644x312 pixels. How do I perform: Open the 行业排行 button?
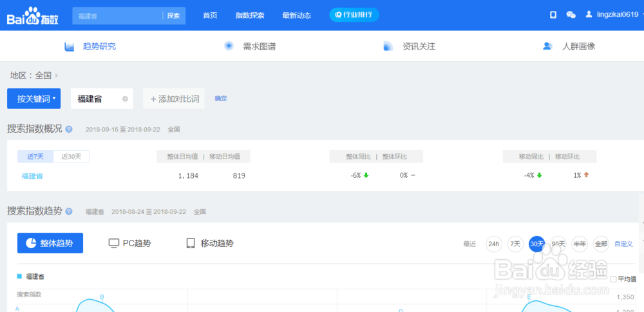(x=354, y=15)
